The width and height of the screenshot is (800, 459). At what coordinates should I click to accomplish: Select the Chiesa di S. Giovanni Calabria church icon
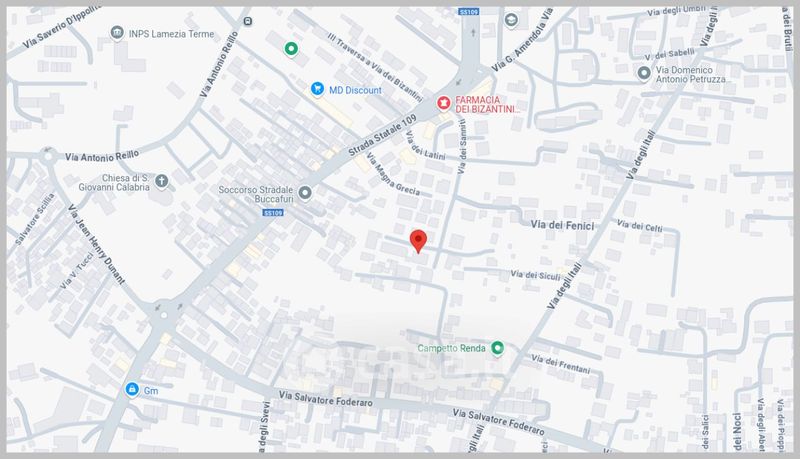click(161, 181)
